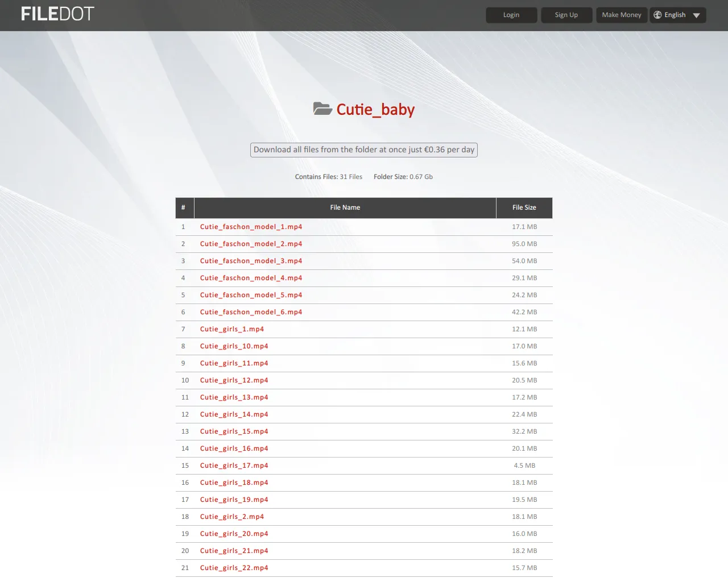Click the File Name column header
The height and width of the screenshot is (582, 728).
[345, 207]
